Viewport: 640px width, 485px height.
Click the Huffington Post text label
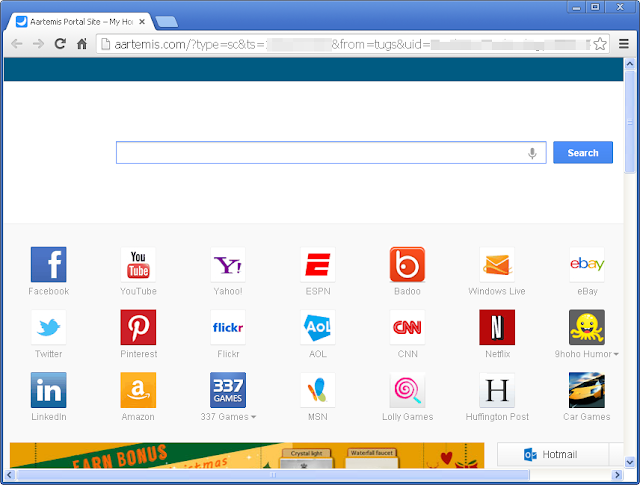pyautogui.click(x=497, y=416)
